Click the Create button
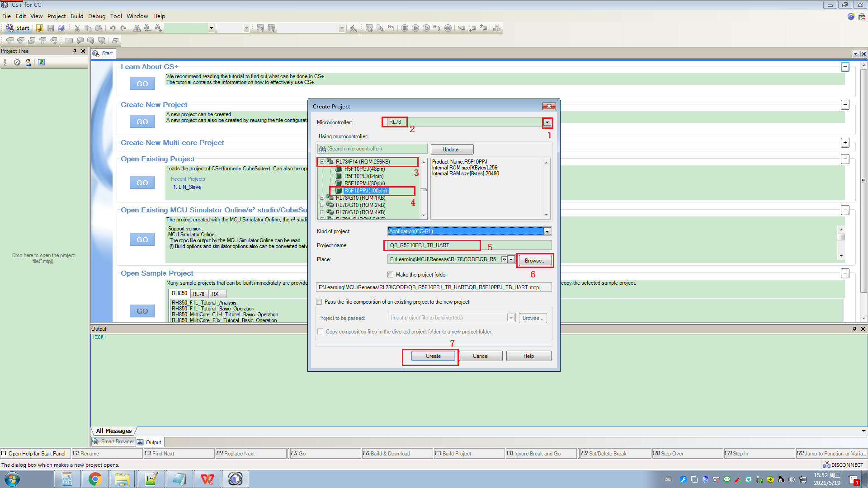This screenshot has height=488, width=868. point(433,356)
